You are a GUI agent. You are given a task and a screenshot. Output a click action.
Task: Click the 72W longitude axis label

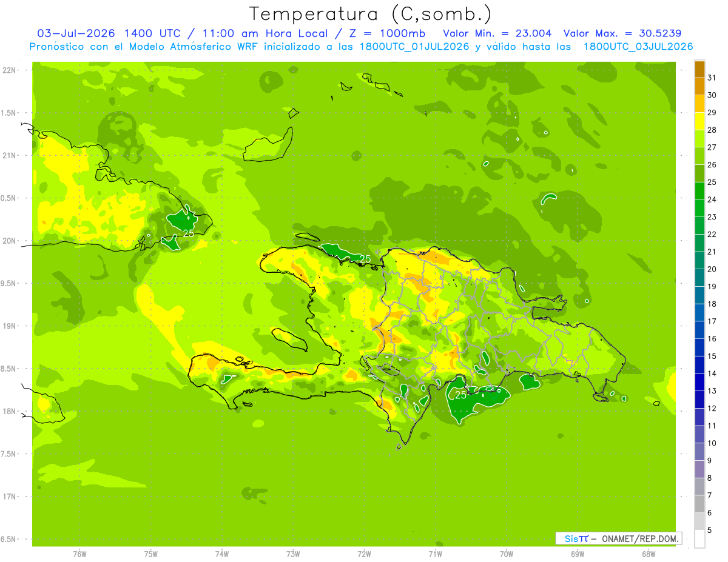364,554
